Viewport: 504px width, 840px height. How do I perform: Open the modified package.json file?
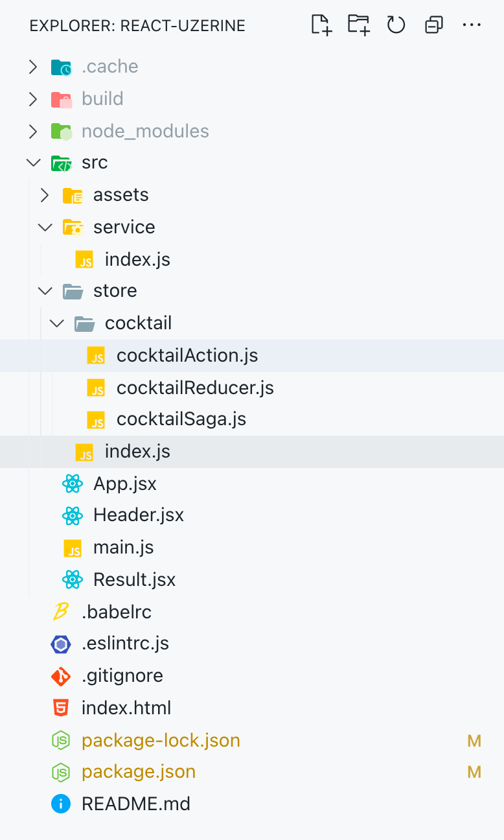pyautogui.click(x=139, y=772)
